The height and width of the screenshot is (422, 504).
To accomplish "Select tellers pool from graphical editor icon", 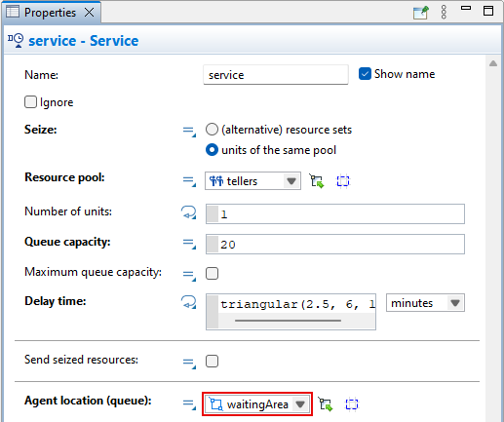I will pyautogui.click(x=317, y=181).
